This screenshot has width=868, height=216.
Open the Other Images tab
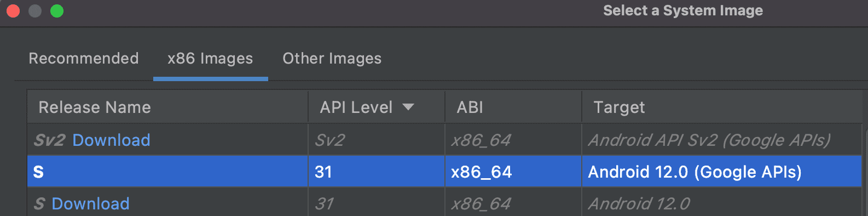pyautogui.click(x=332, y=58)
